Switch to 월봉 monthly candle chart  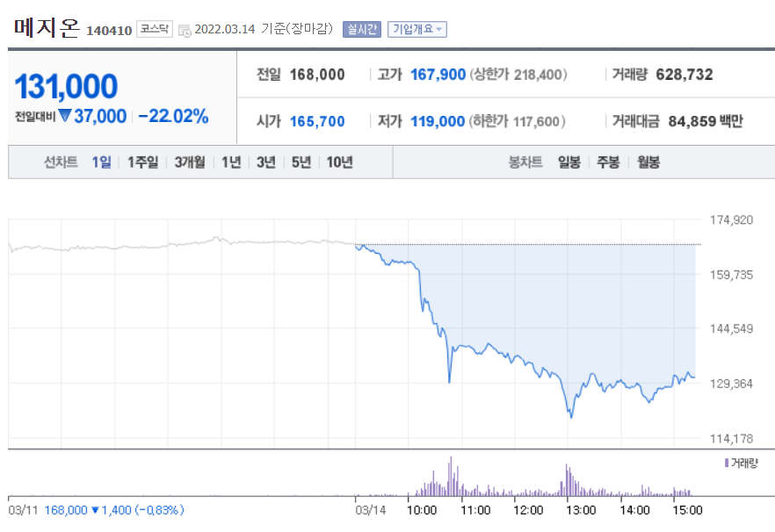tap(648, 162)
